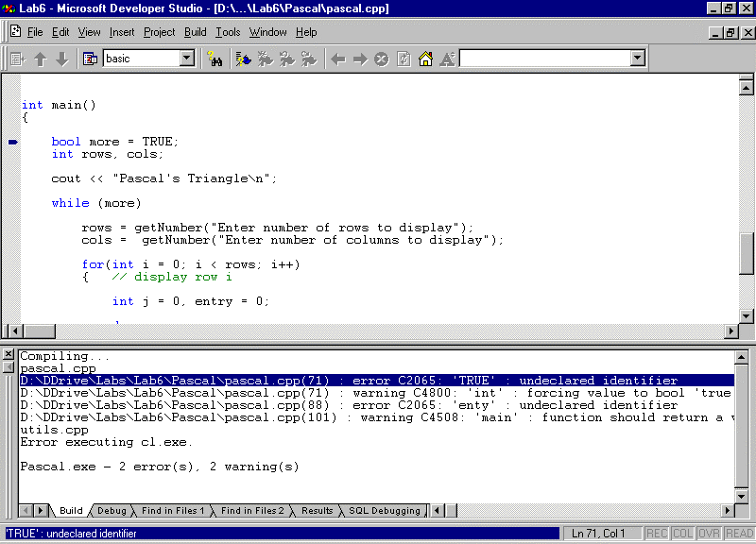This screenshot has height=544, width=756.
Task: Click the greyed-out icon left of Back arrow
Action: (309, 59)
